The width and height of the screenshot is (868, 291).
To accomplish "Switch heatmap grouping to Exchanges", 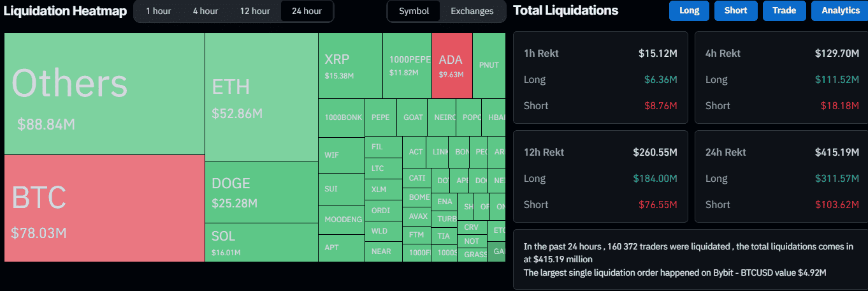I will click(x=472, y=11).
